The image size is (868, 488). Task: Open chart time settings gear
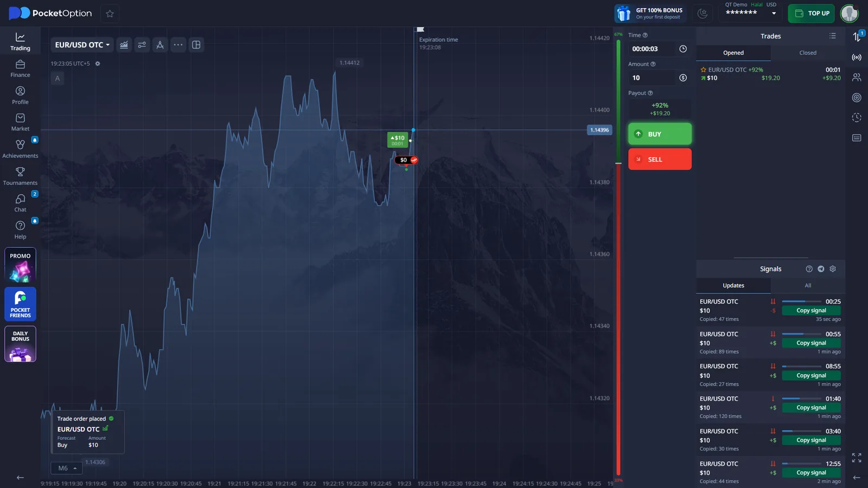tap(98, 64)
